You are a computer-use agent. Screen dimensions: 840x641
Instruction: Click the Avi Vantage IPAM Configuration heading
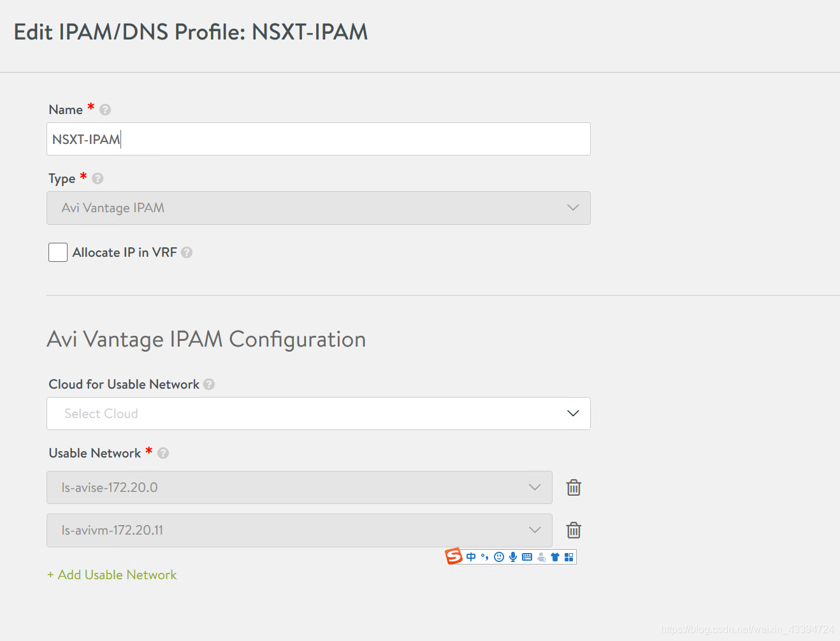206,339
